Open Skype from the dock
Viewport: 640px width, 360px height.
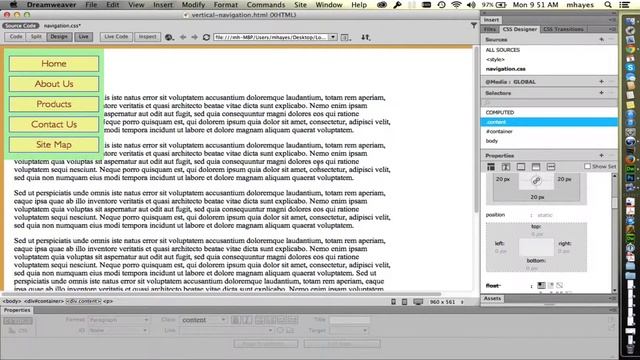pyautogui.click(x=631, y=67)
